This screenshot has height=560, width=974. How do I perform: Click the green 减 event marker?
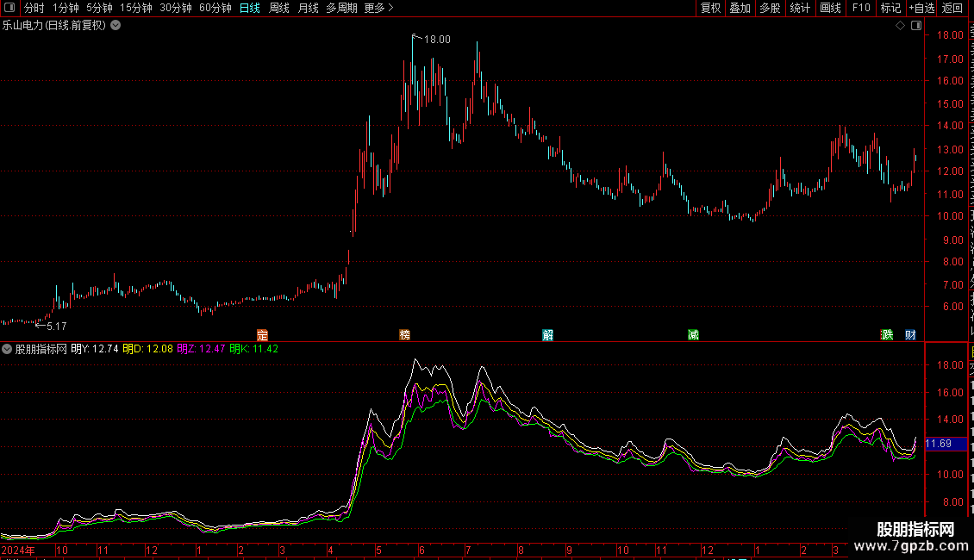693,335
